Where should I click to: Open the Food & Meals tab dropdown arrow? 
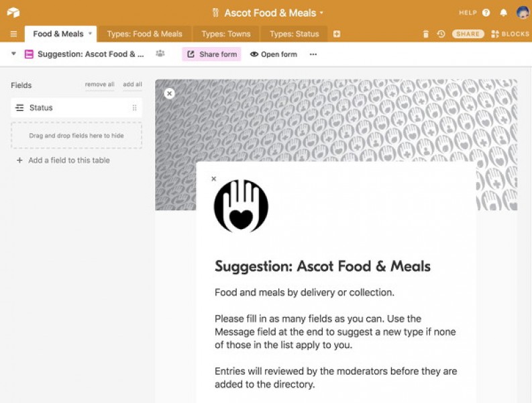91,34
